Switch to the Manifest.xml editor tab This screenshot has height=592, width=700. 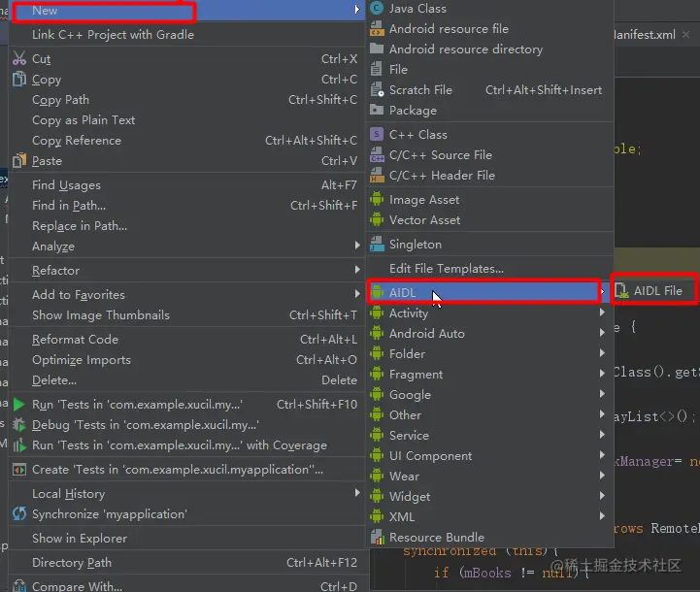[x=645, y=34]
